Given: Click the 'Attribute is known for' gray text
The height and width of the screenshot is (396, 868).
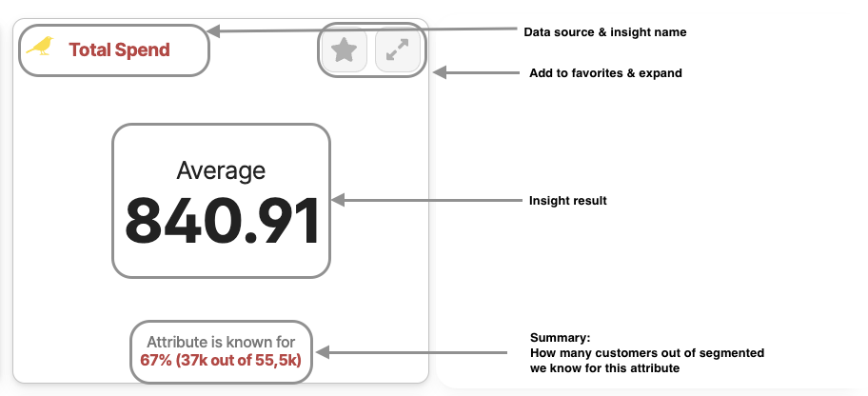Looking at the screenshot, I should [x=221, y=343].
